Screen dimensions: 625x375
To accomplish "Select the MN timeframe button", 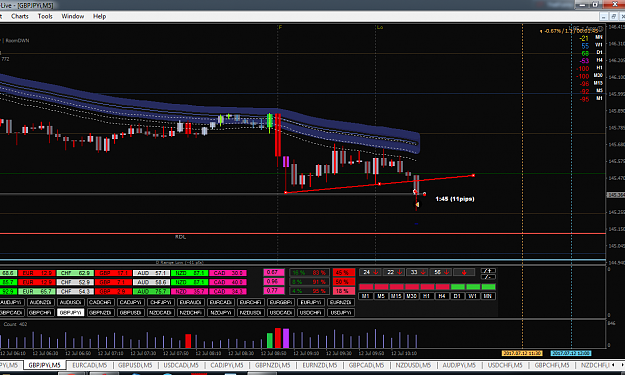I will [487, 296].
